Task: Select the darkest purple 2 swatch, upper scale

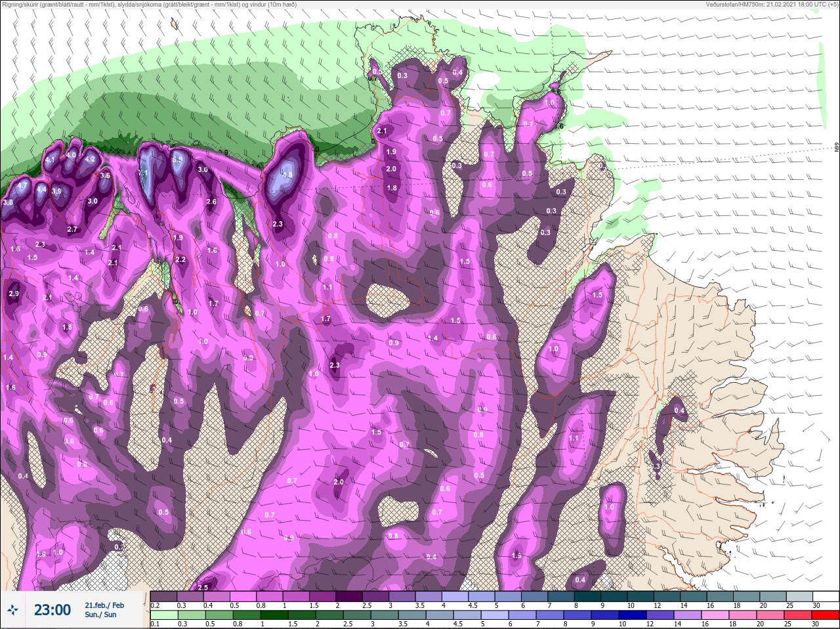Action: (349, 596)
